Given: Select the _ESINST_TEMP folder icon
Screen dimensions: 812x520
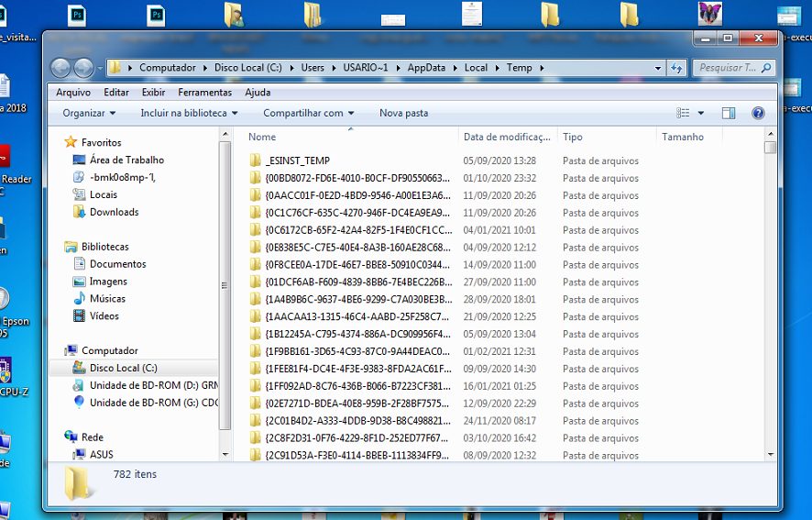Looking at the screenshot, I should pos(255,160).
